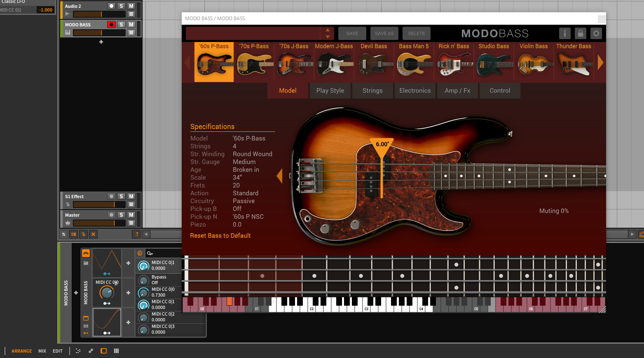Adjust Master track volume fader
Viewport: 644px width, 358px height.
click(x=99, y=223)
